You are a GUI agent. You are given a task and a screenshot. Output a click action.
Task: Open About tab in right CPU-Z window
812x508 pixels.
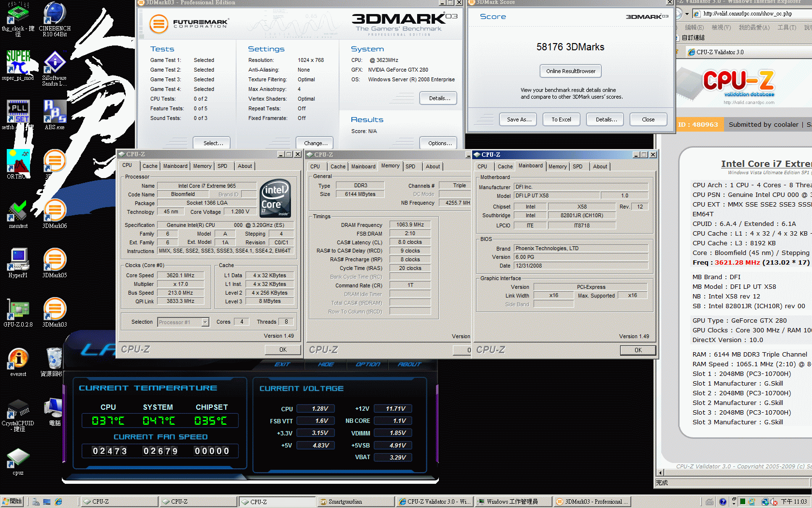[600, 166]
